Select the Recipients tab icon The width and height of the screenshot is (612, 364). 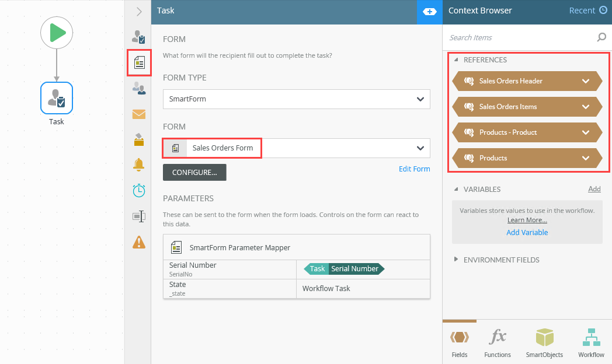(139, 88)
